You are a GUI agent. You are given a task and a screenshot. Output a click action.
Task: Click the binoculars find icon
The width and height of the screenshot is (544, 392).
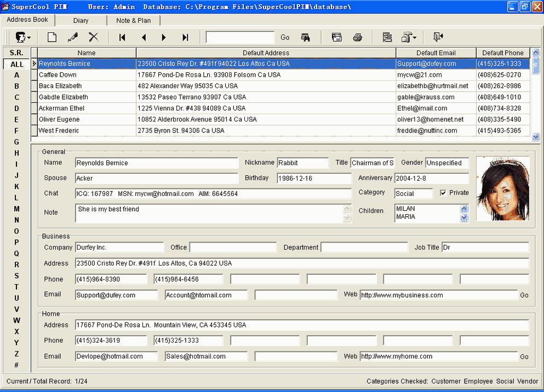[x=305, y=37]
